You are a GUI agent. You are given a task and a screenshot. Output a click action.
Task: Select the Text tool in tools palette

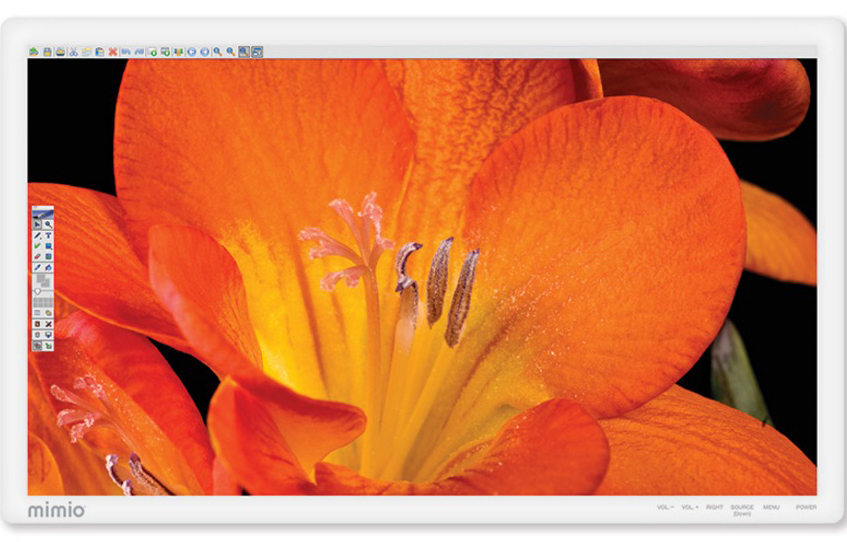48,235
